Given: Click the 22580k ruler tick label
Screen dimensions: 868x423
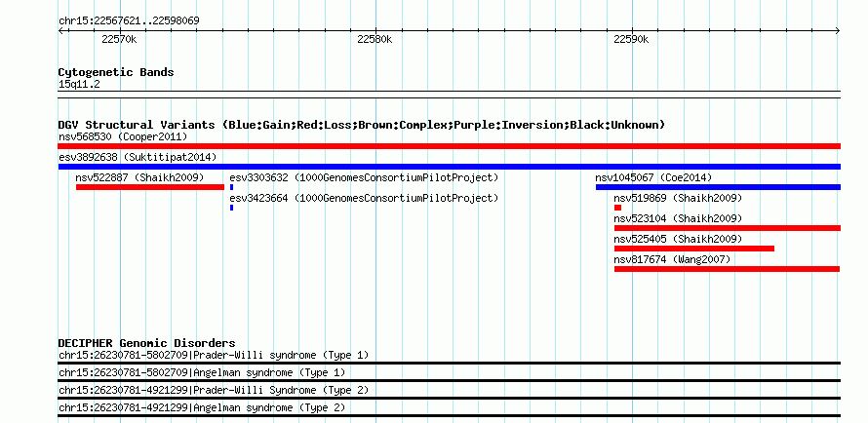Looking at the screenshot, I should point(375,39).
